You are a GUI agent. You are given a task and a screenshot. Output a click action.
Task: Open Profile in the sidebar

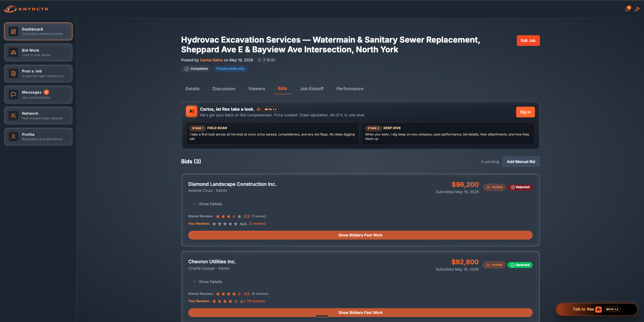pos(38,137)
